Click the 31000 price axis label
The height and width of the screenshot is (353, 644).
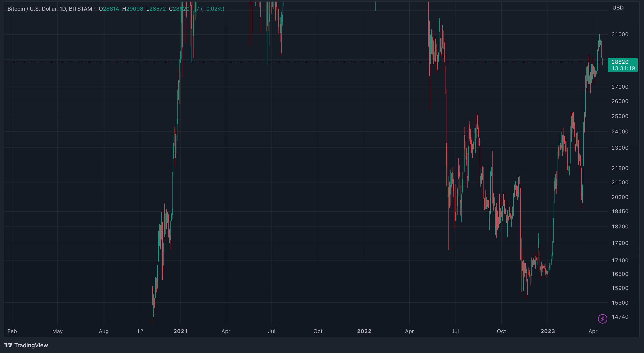tap(620, 34)
